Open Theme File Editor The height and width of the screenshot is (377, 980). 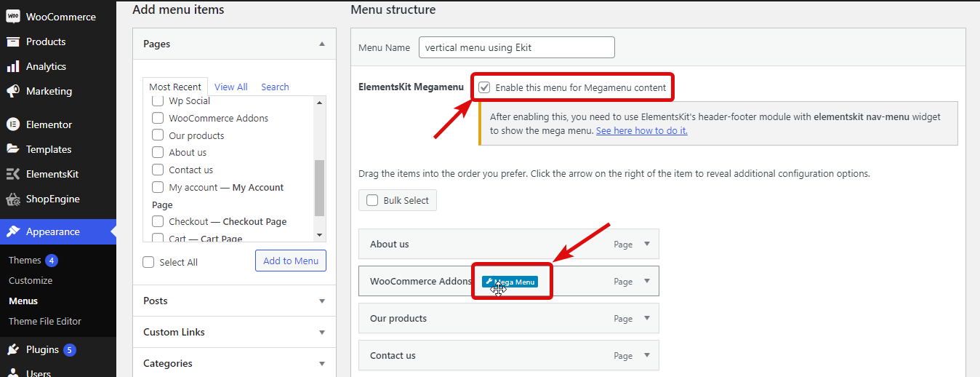(x=45, y=321)
